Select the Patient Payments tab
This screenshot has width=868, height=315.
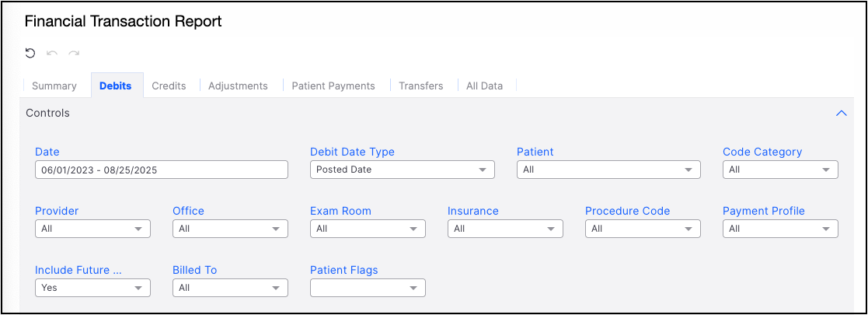[x=333, y=86]
